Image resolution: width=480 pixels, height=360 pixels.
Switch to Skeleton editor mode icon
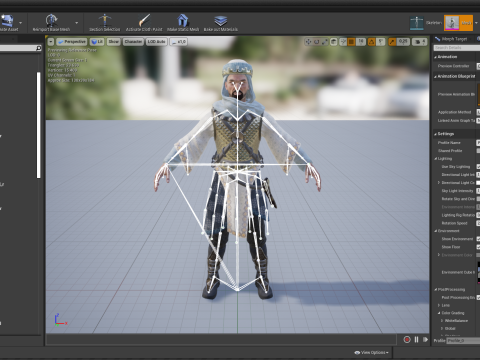[417, 23]
